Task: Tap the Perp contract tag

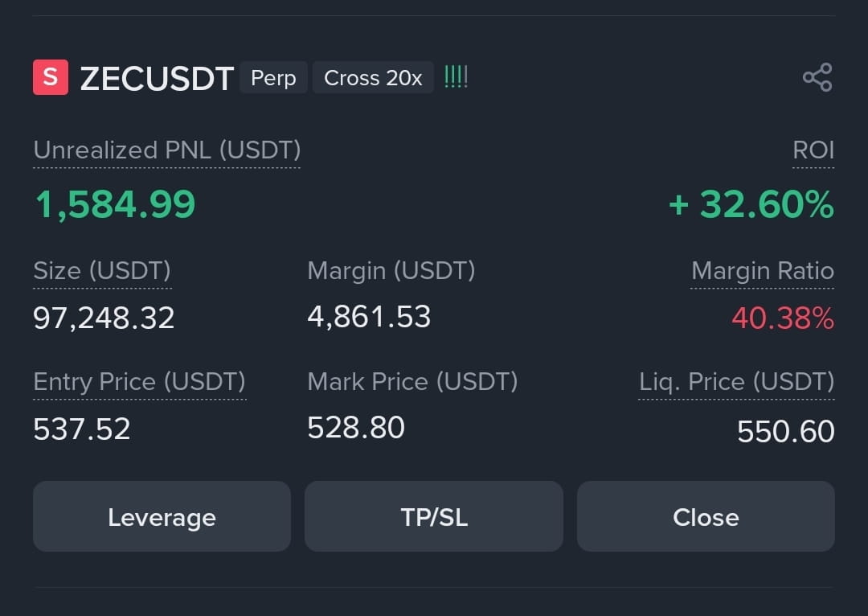Action: 273,77
